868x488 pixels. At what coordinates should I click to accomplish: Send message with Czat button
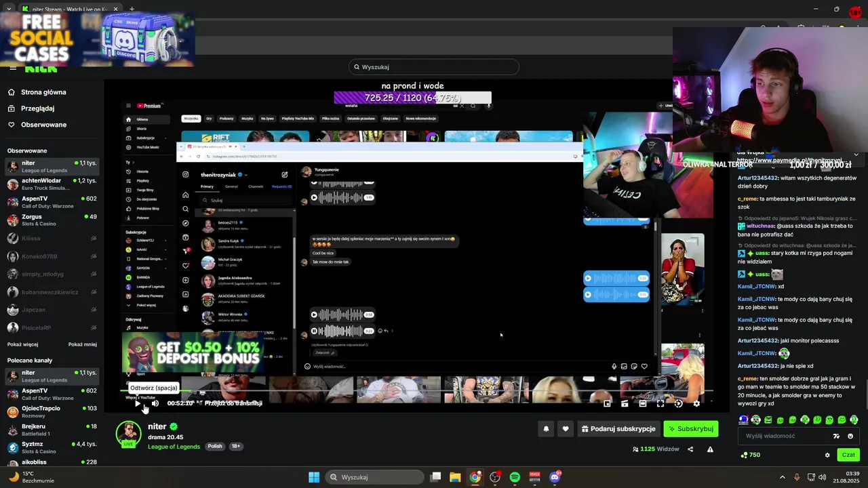click(x=848, y=455)
